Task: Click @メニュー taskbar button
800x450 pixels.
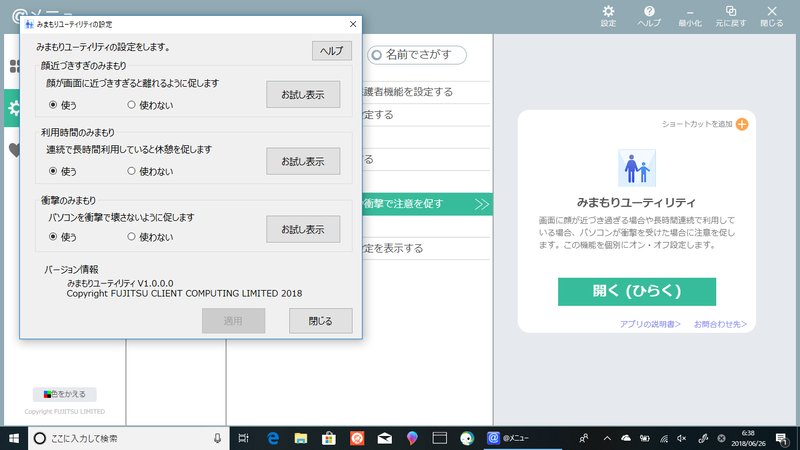Action: pos(521,438)
